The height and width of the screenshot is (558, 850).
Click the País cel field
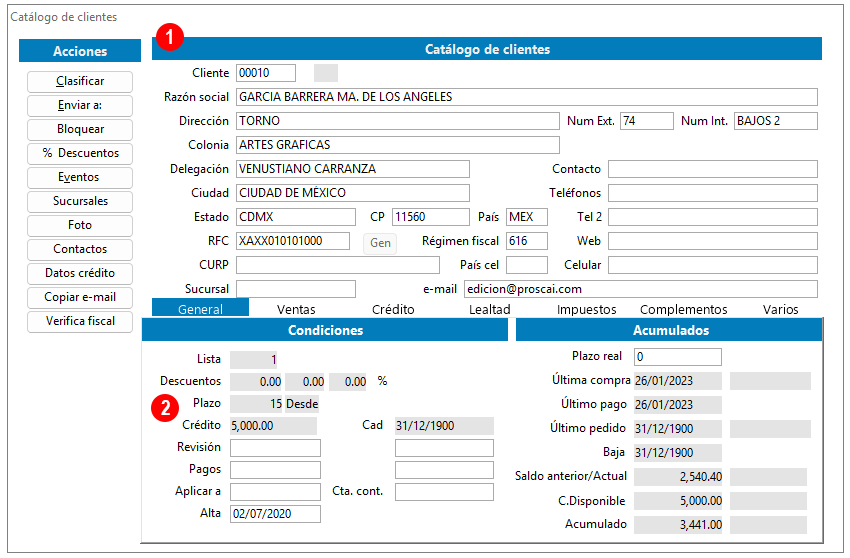527,265
